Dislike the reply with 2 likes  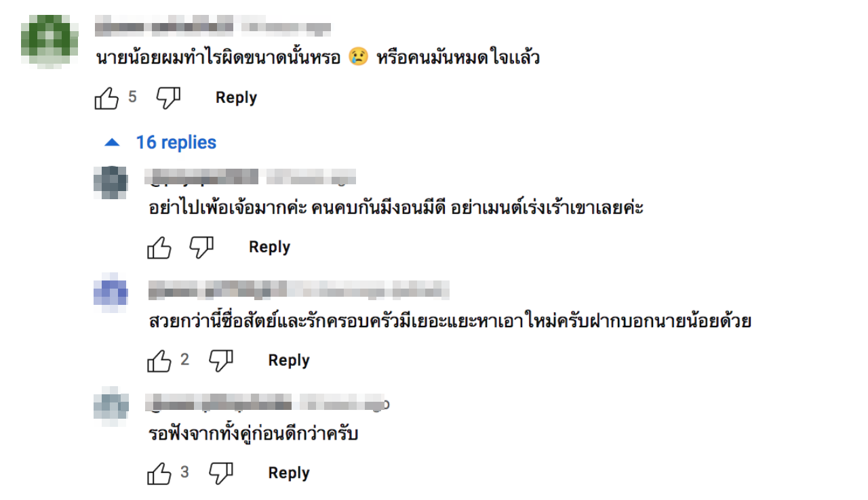(220, 361)
